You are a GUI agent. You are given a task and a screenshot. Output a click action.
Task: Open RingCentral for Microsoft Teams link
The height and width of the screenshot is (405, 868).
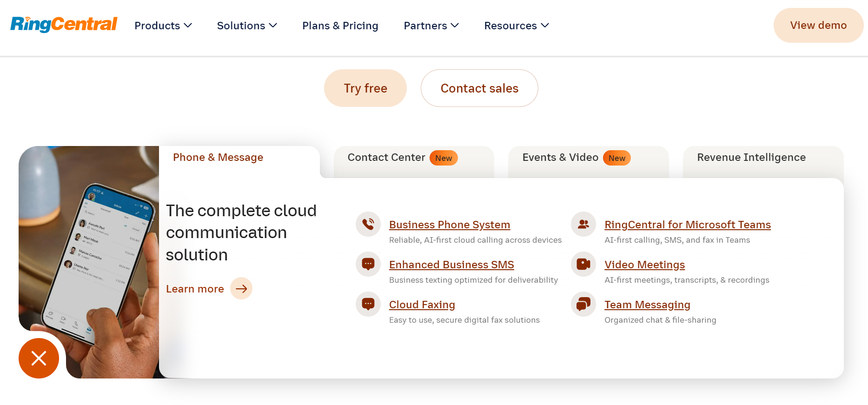688,225
